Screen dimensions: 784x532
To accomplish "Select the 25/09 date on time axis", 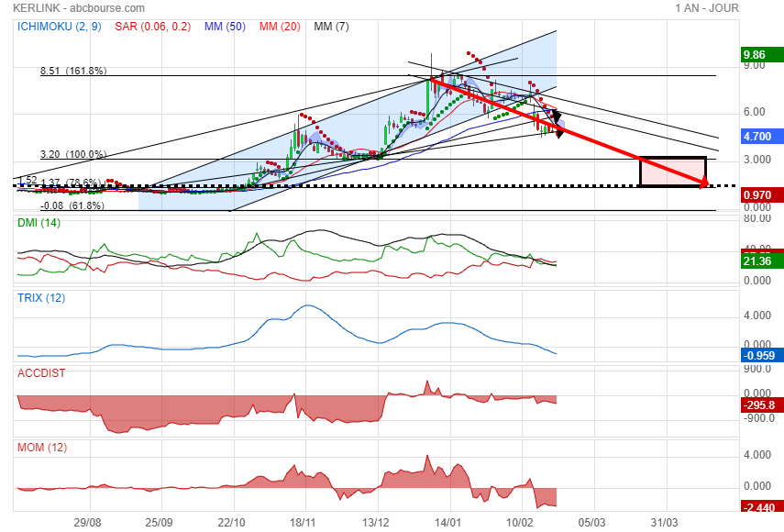I will (159, 523).
